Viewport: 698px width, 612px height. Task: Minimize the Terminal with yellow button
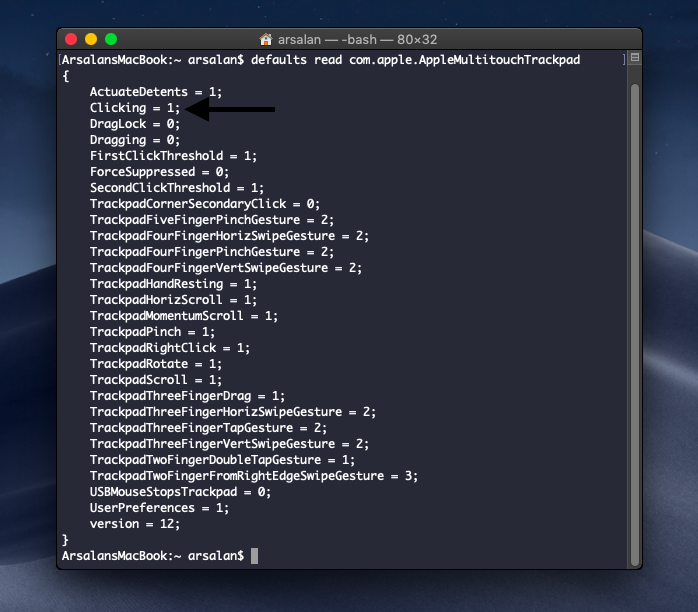(91, 39)
